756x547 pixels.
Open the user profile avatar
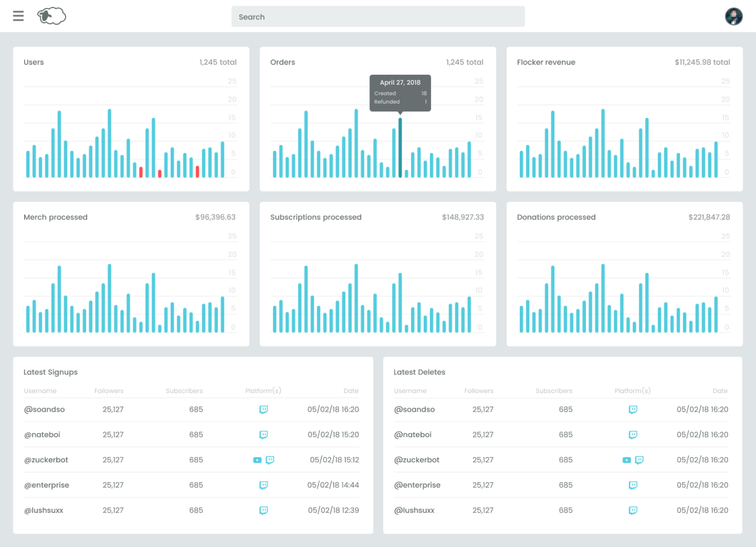pos(734,17)
